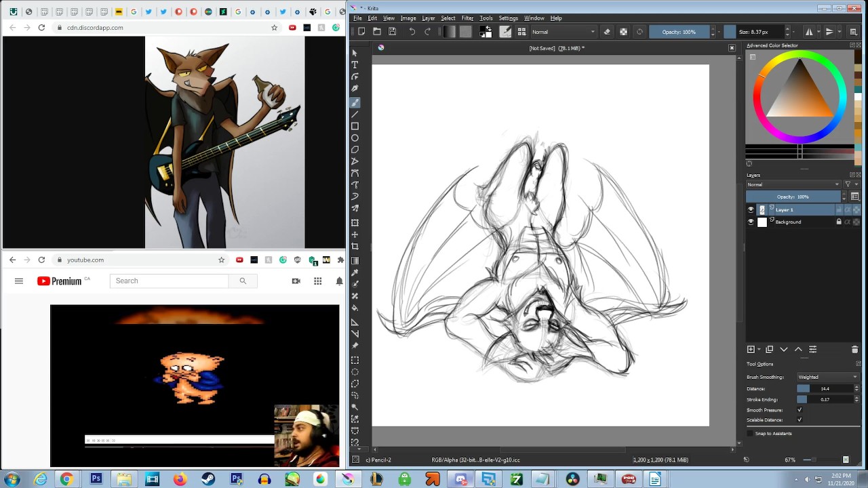
Task: Duplicate the current layer icon
Action: (769, 349)
